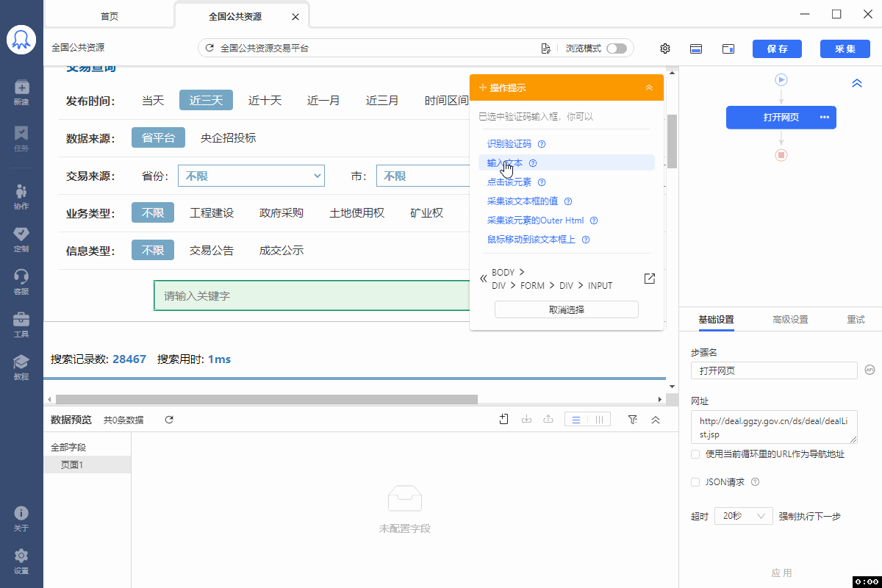Image resolution: width=882 pixels, height=588 pixels.
Task: Open the 市 dropdown
Action: [423, 176]
